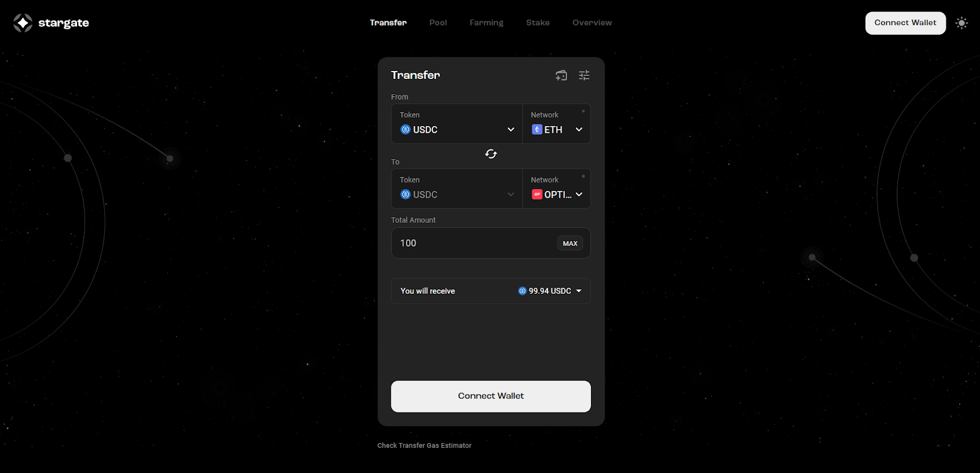Swap From and To with arrows icon
Screen dimensions: 980x473
[491, 154]
